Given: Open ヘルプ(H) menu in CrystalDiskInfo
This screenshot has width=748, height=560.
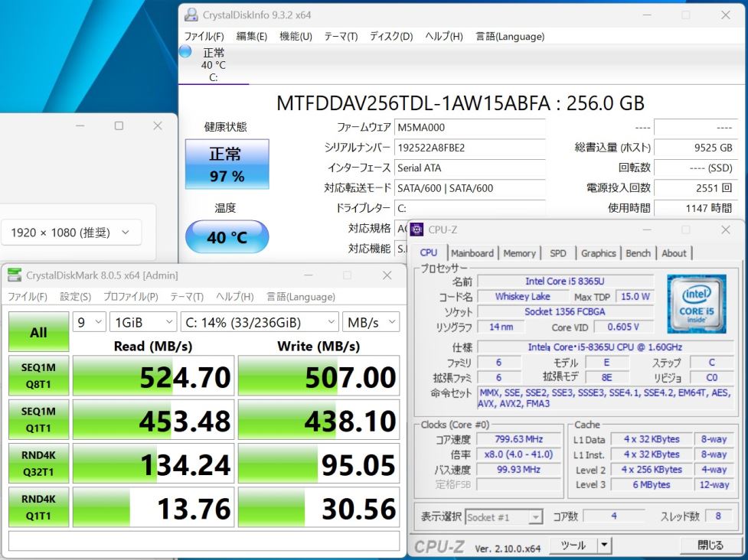Looking at the screenshot, I should 444,36.
